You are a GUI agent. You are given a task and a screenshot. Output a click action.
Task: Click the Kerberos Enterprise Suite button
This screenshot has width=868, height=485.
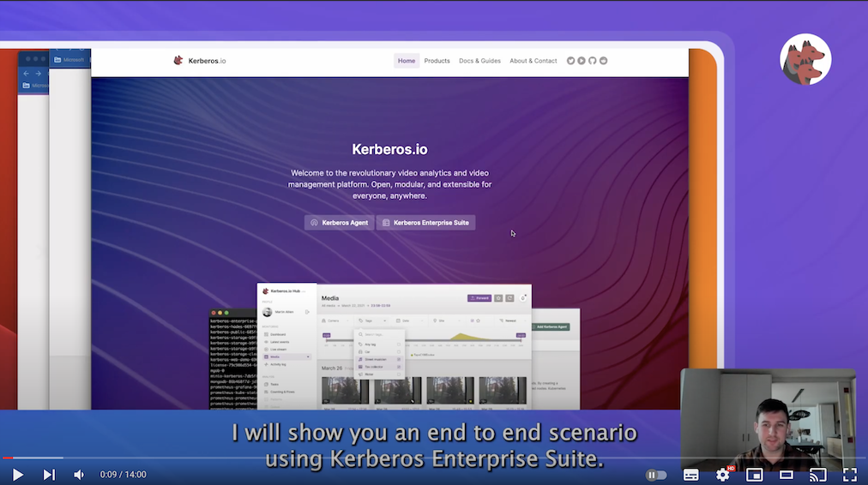tap(425, 223)
